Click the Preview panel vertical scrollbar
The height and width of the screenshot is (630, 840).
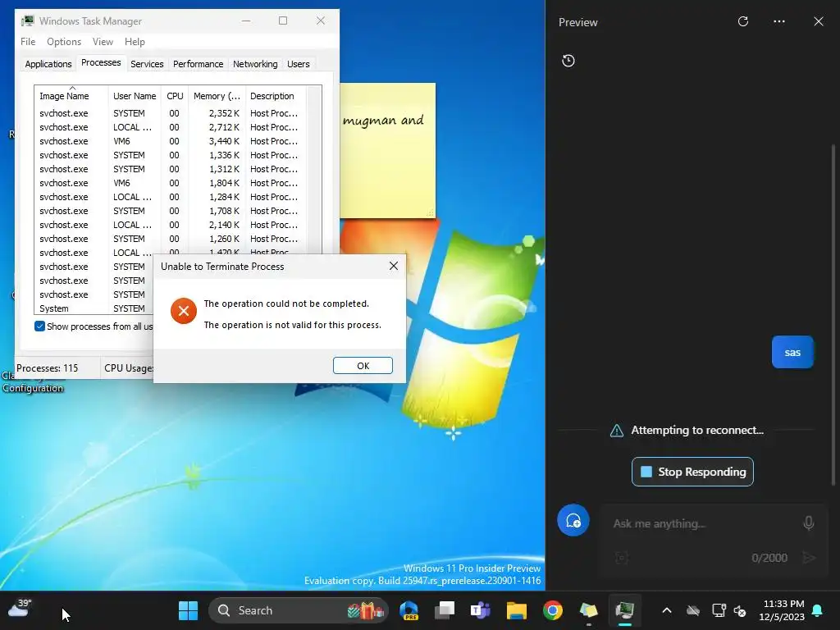[833, 313]
